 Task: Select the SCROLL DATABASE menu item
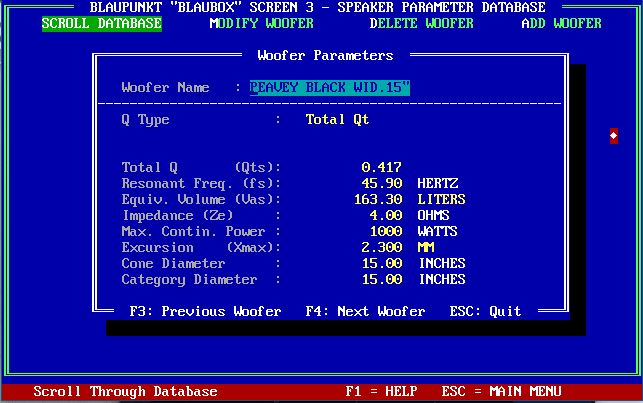(102, 23)
